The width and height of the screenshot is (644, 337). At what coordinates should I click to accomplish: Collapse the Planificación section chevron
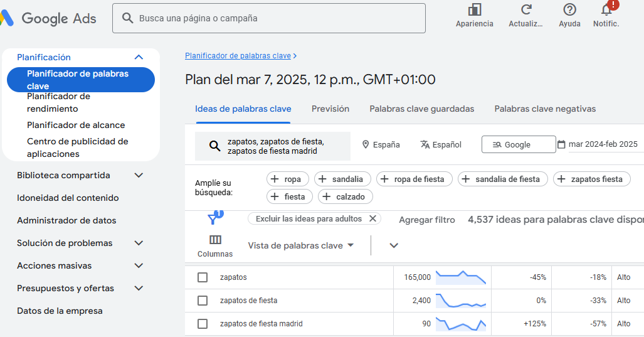tap(139, 57)
